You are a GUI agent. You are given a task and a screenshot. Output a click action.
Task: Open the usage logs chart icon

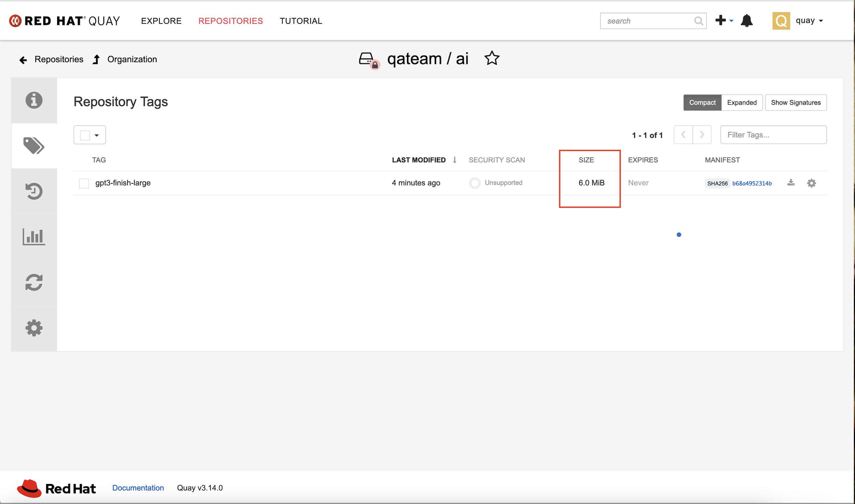tap(34, 237)
